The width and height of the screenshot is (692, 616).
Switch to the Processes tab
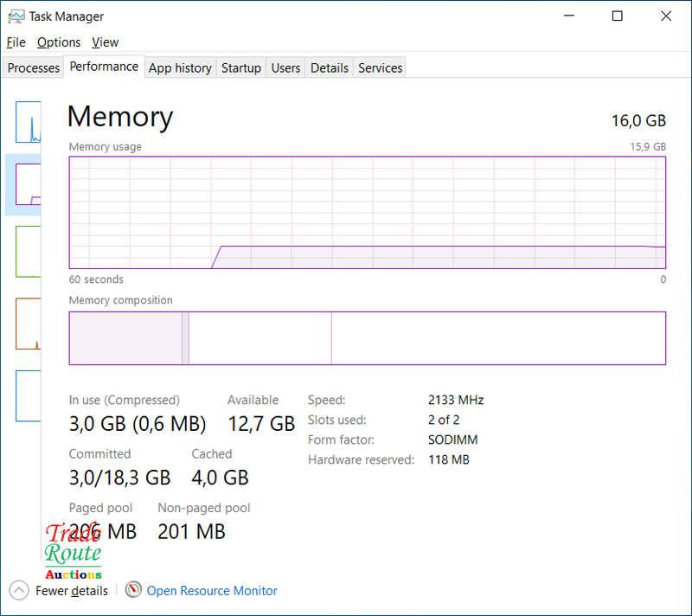[x=33, y=68]
